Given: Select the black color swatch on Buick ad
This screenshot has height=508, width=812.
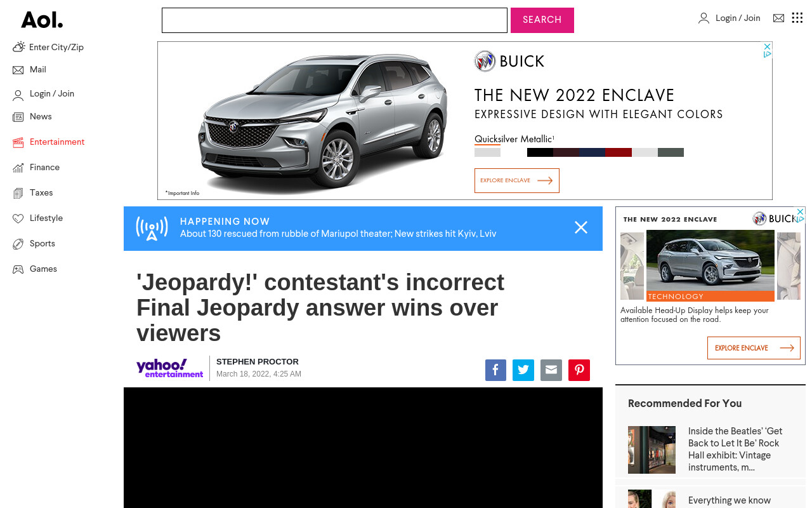Looking at the screenshot, I should [x=540, y=152].
